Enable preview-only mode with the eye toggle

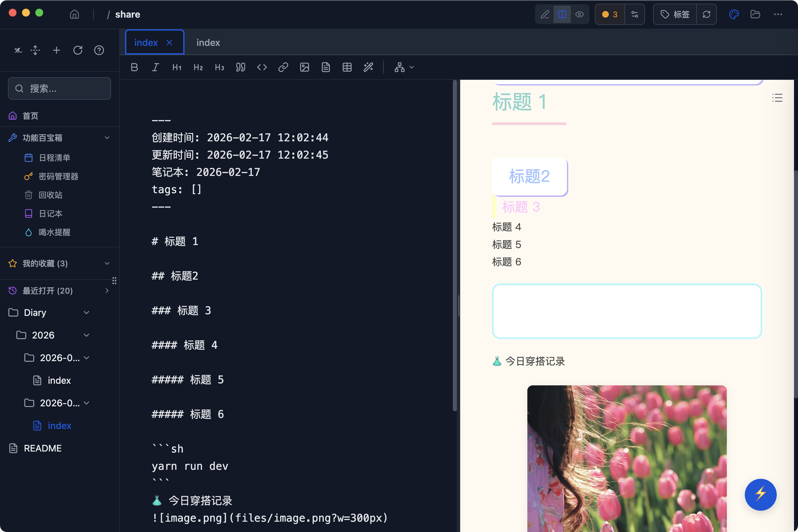coord(580,14)
